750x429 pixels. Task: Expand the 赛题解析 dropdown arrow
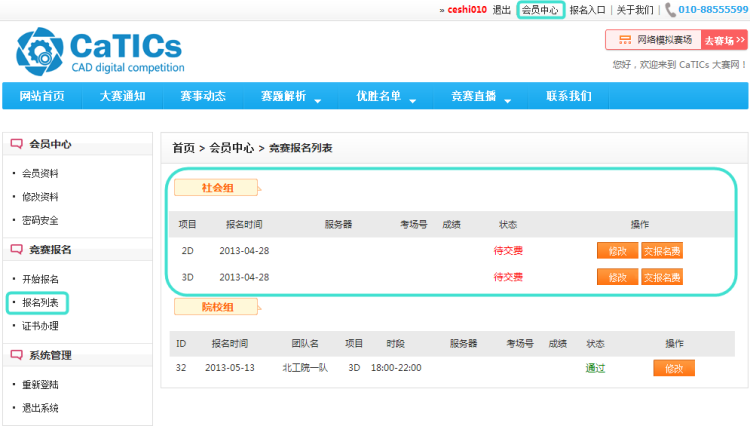click(x=317, y=99)
